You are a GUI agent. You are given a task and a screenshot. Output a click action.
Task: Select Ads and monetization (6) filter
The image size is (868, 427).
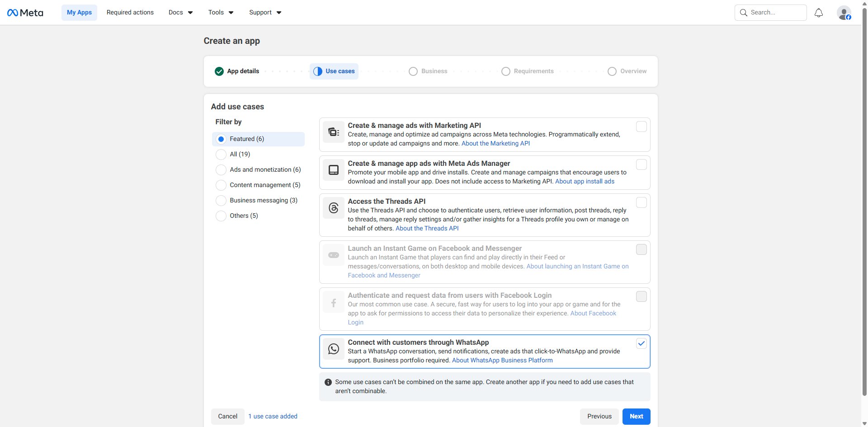[258, 170]
